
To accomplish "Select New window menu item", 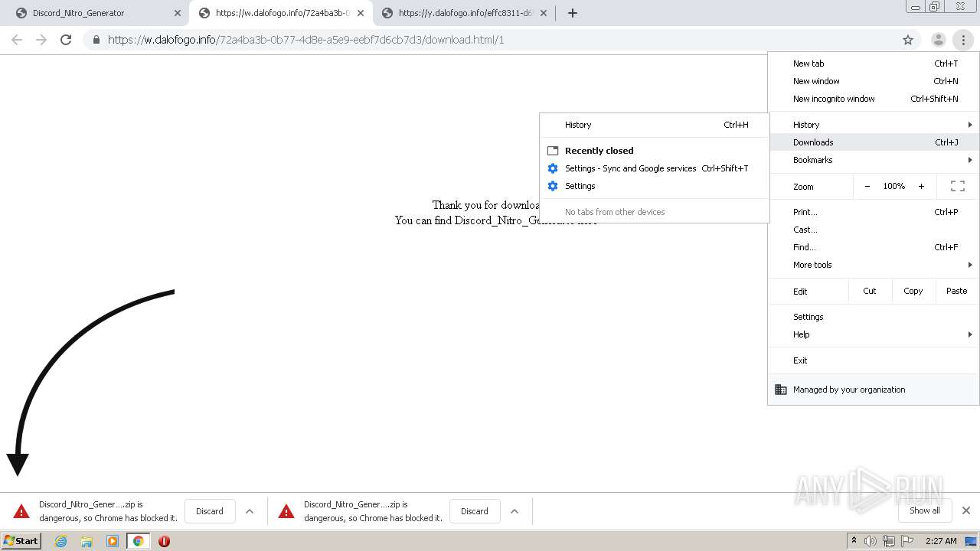I will point(874,81).
